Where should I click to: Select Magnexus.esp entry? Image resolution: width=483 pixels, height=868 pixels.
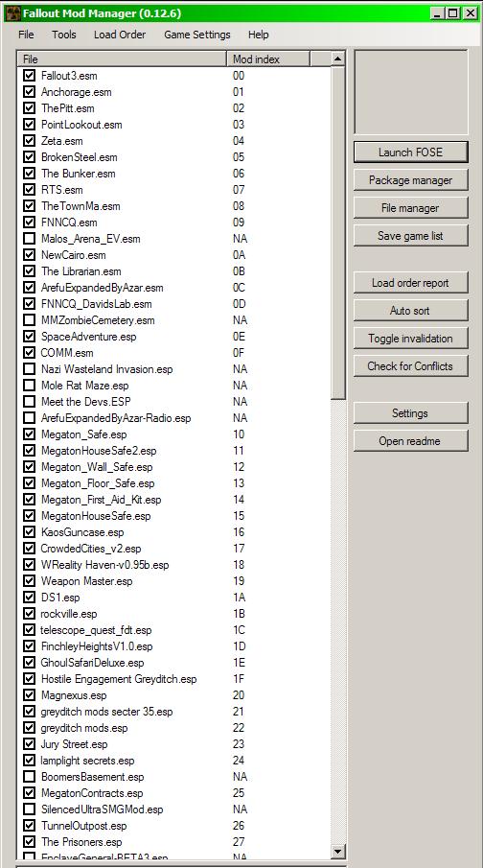tap(74, 695)
